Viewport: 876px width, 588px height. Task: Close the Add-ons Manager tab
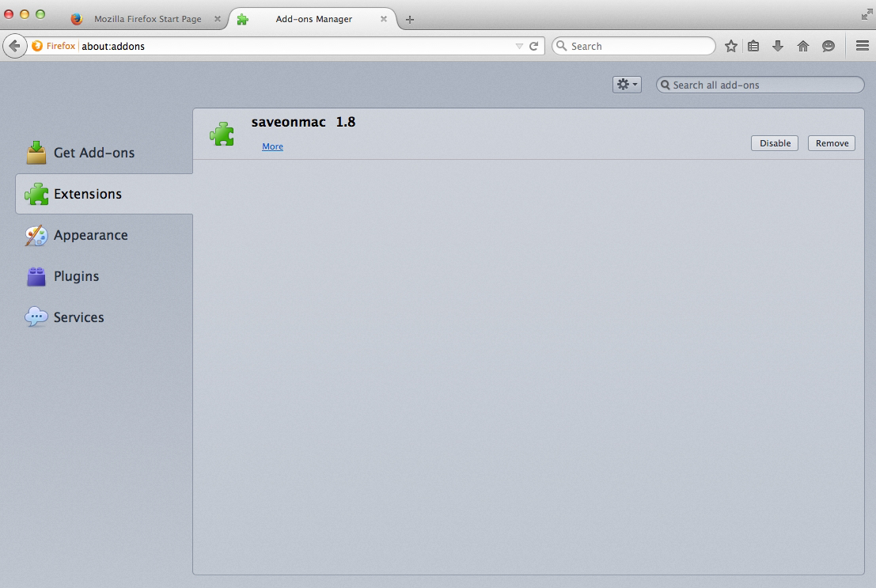(x=383, y=19)
